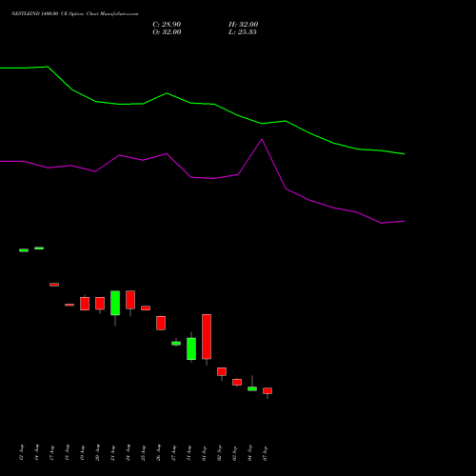Select the tall green candle above 21 Aug
The width and height of the screenshot is (476, 476).
[x=115, y=303]
